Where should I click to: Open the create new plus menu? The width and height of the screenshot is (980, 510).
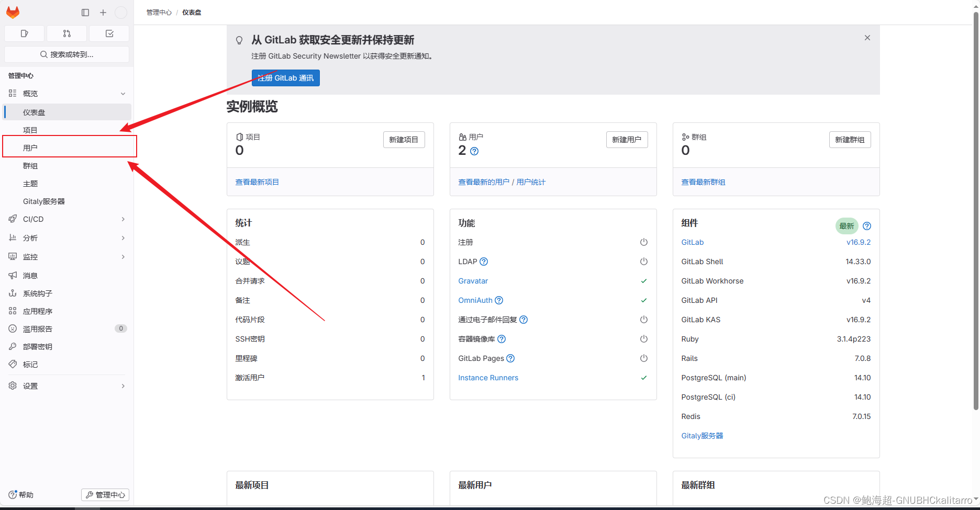tap(103, 13)
